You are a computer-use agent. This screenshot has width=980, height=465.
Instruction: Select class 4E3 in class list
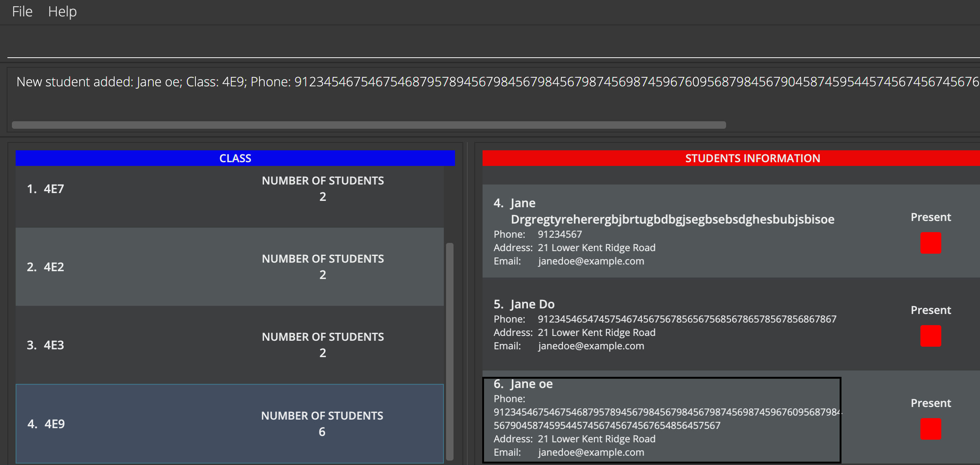(x=229, y=345)
